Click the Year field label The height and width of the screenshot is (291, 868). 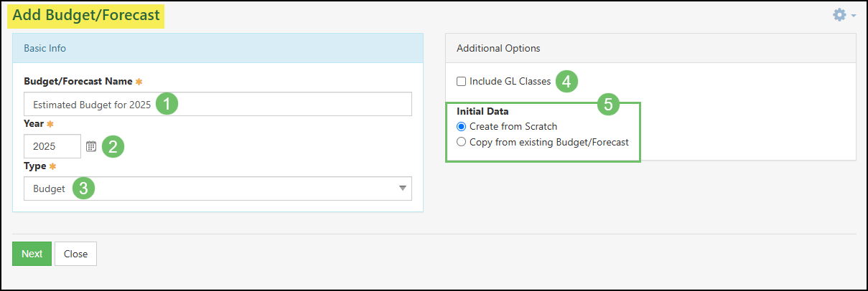[34, 123]
